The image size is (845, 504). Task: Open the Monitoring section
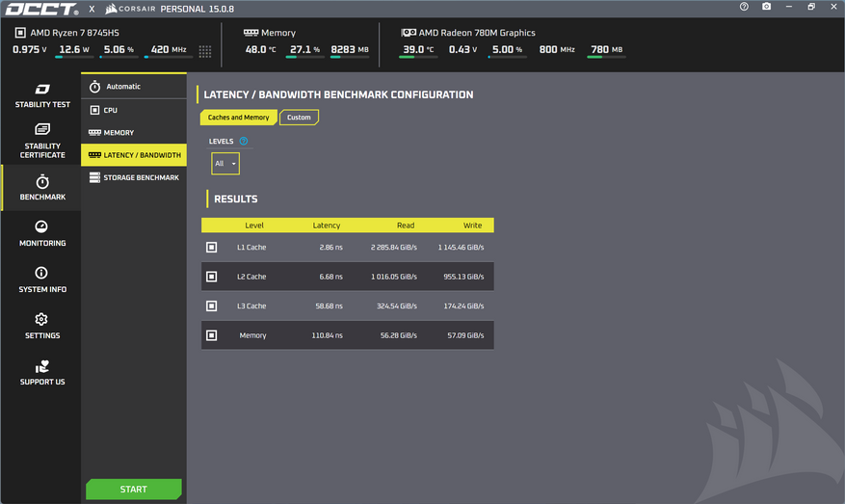(x=42, y=234)
